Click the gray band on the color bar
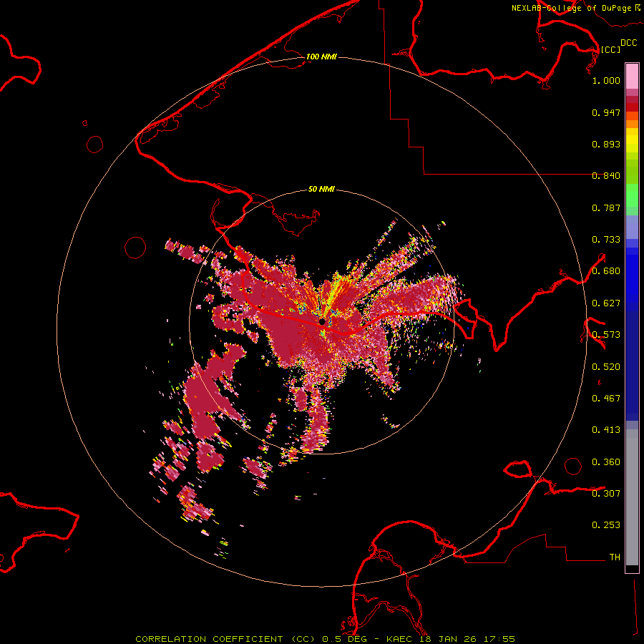Image resolution: width=644 pixels, height=644 pixels. click(x=632, y=497)
